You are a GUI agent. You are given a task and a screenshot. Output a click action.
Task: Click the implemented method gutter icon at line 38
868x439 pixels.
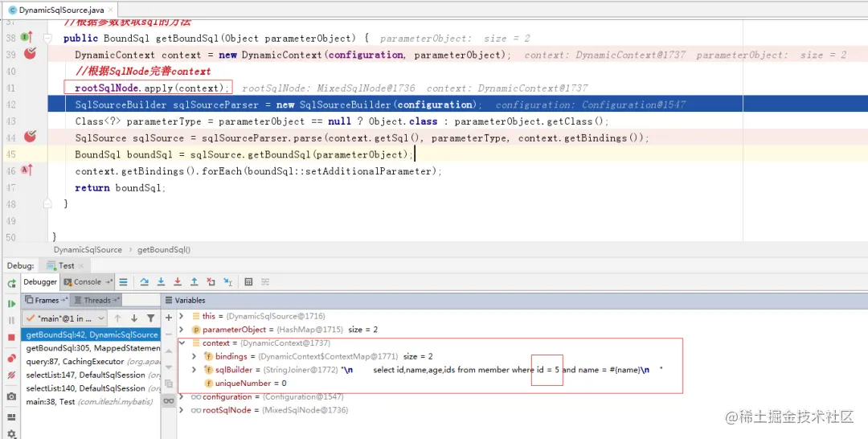[x=26, y=38]
